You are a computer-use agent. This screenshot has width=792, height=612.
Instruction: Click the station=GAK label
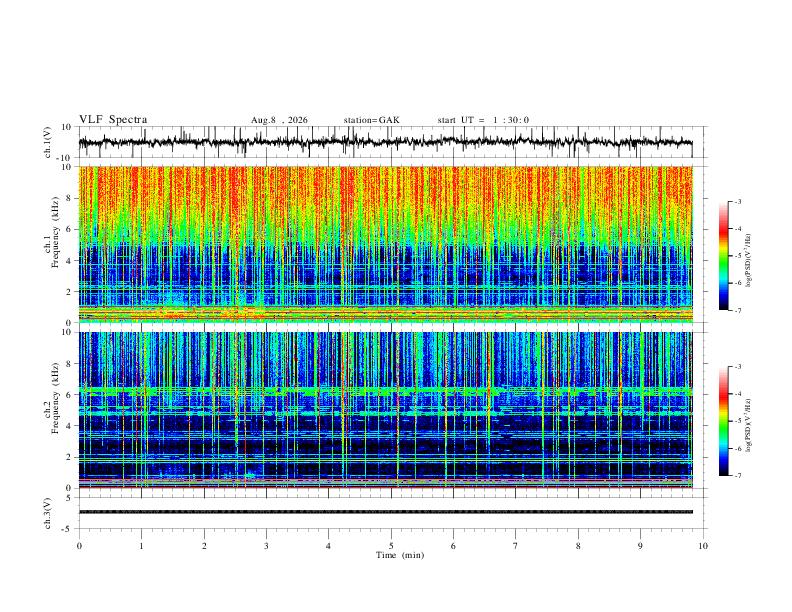(371, 120)
